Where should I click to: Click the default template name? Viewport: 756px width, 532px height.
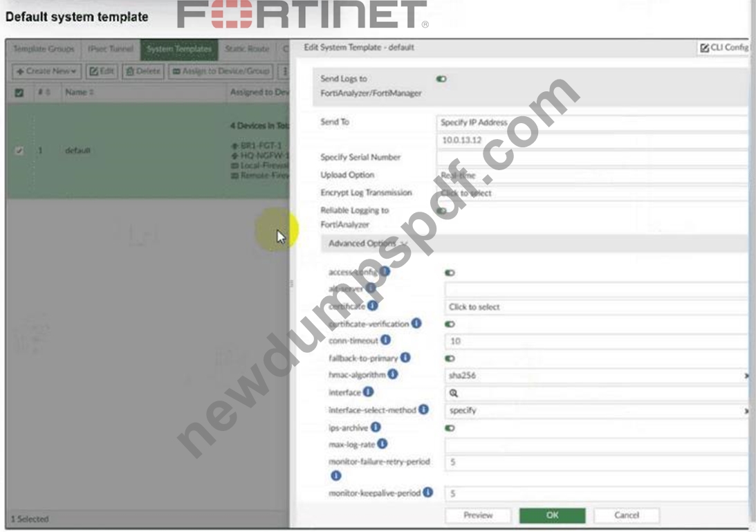[77, 151]
